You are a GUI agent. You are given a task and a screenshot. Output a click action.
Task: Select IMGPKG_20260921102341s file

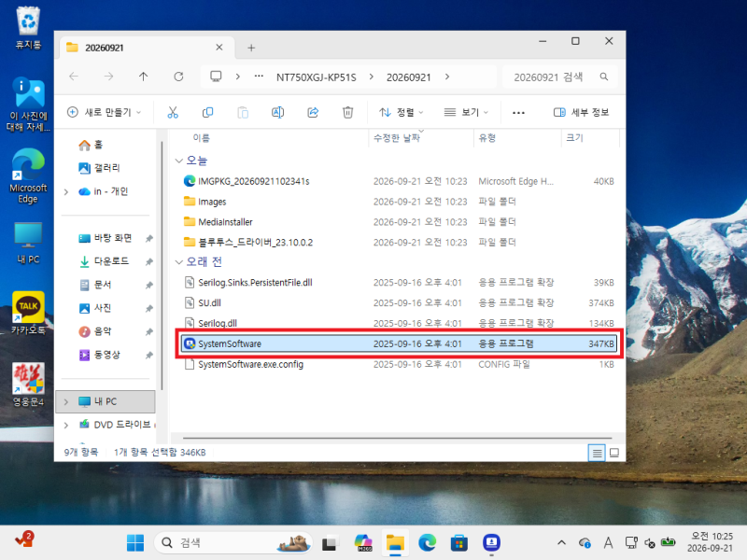click(x=399, y=181)
